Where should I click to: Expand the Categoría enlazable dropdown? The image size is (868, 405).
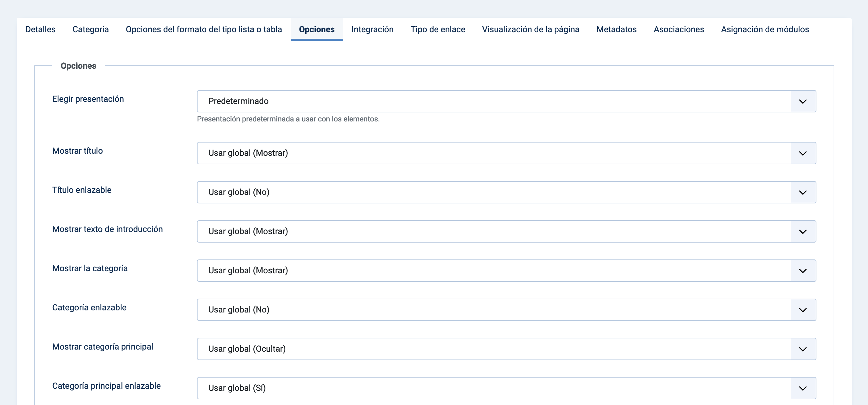[x=506, y=310]
